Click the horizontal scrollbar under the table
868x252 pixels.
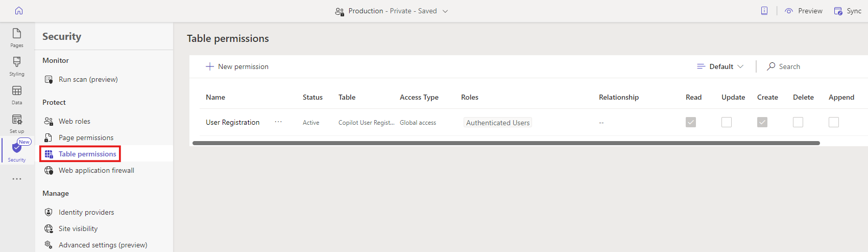505,143
